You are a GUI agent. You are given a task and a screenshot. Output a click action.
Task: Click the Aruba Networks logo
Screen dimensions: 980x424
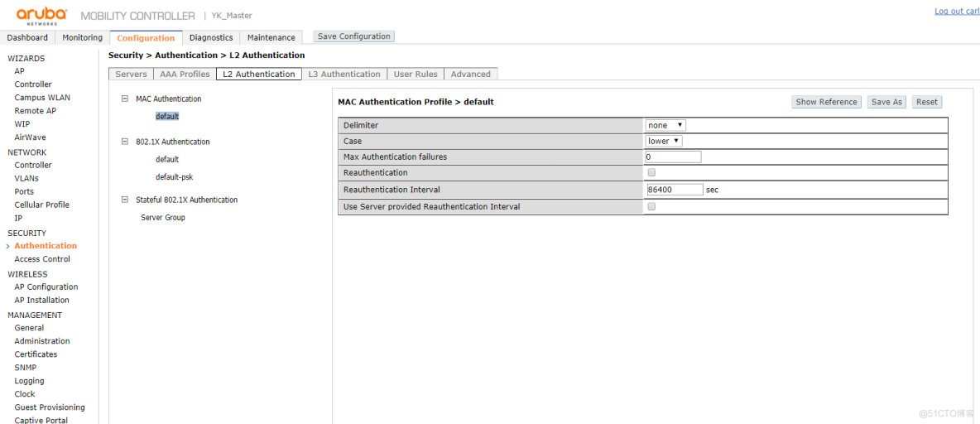point(41,15)
